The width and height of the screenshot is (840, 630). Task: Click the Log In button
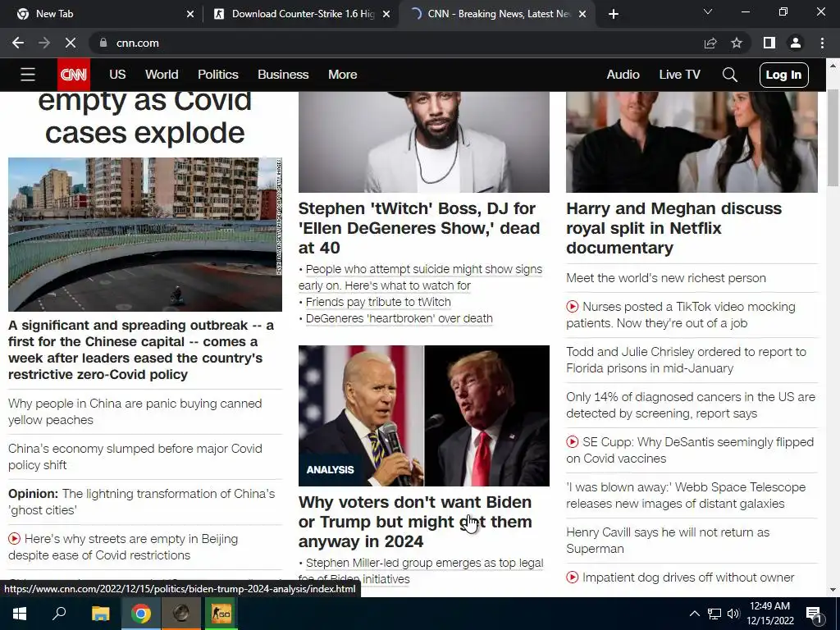[783, 75]
